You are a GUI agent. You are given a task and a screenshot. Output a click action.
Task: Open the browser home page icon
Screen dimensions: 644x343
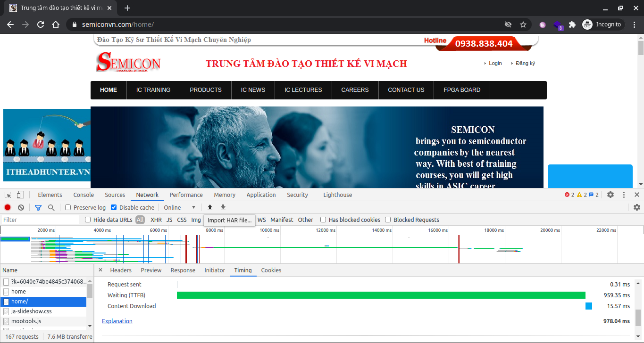coord(56,24)
